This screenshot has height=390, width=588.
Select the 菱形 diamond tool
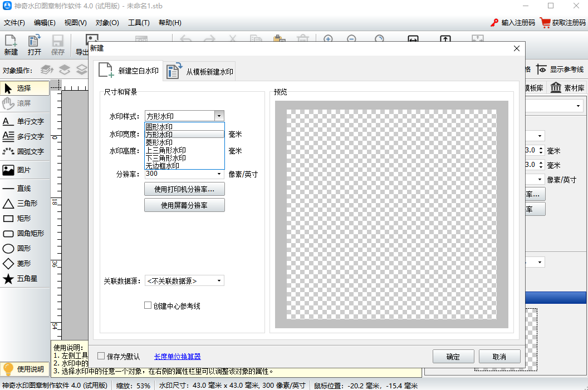tap(24, 263)
